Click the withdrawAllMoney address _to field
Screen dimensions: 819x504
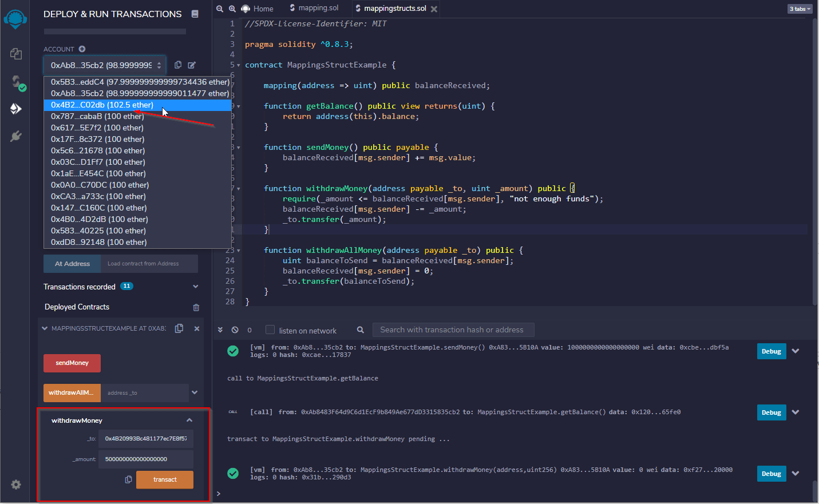click(x=144, y=393)
